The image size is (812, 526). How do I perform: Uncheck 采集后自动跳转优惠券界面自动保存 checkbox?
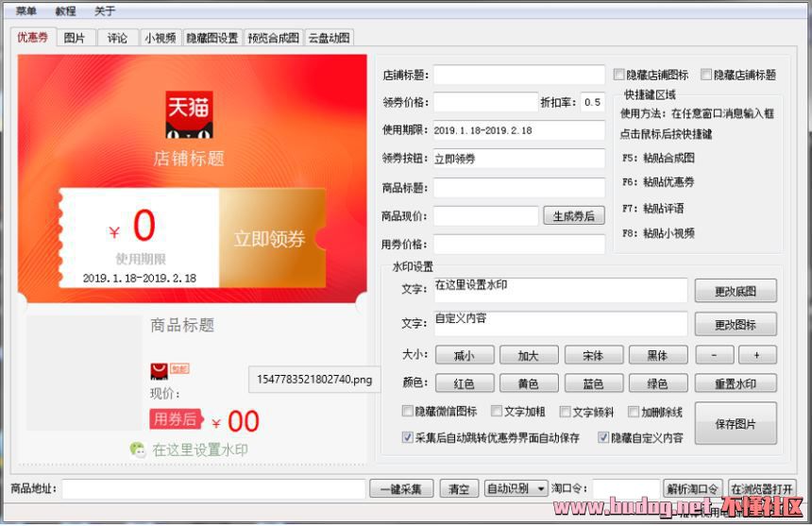coord(407,437)
